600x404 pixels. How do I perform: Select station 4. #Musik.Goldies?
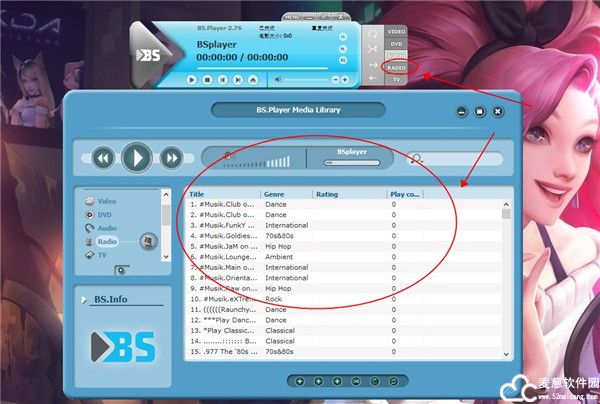coord(344,236)
